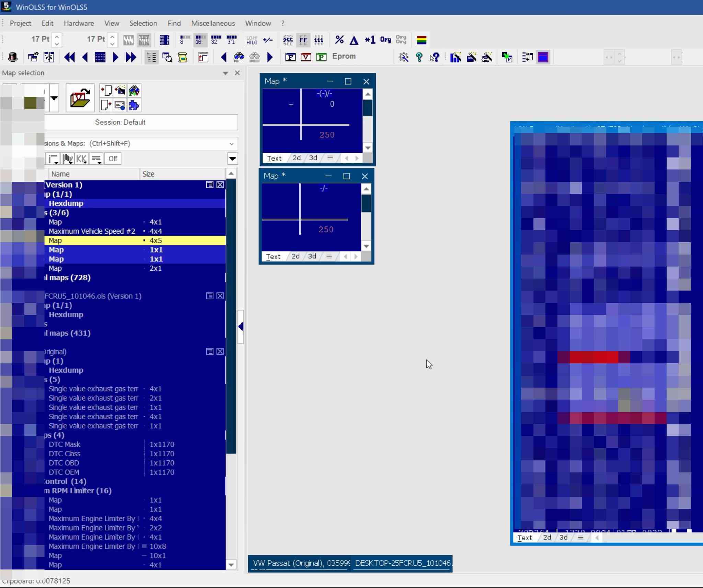Click the top hat icon in toolbar
The image size is (703, 588).
point(13,57)
